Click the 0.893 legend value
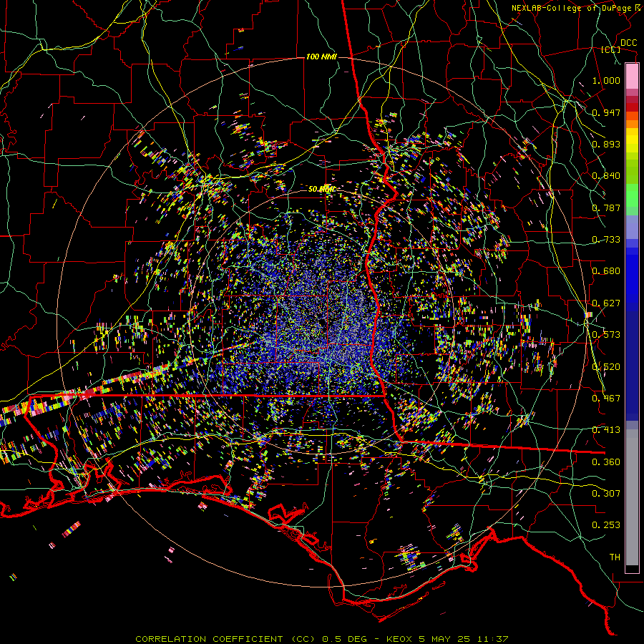 pos(606,144)
